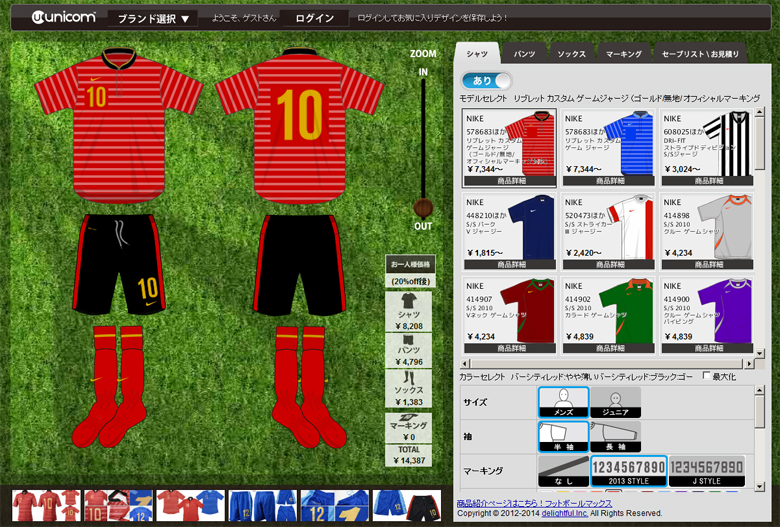Viewport: 780px width, 527px height.
Task: Switch to the パンツ tab
Action: click(524, 54)
